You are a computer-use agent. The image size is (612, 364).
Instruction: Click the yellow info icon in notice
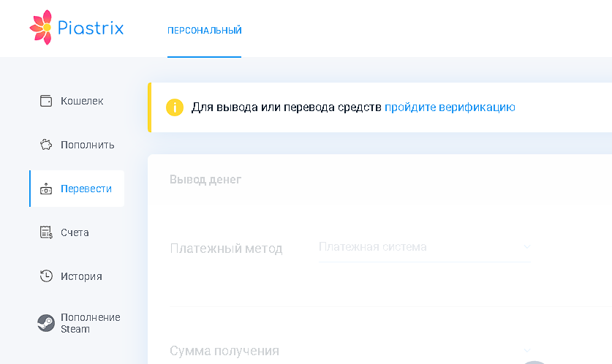175,107
